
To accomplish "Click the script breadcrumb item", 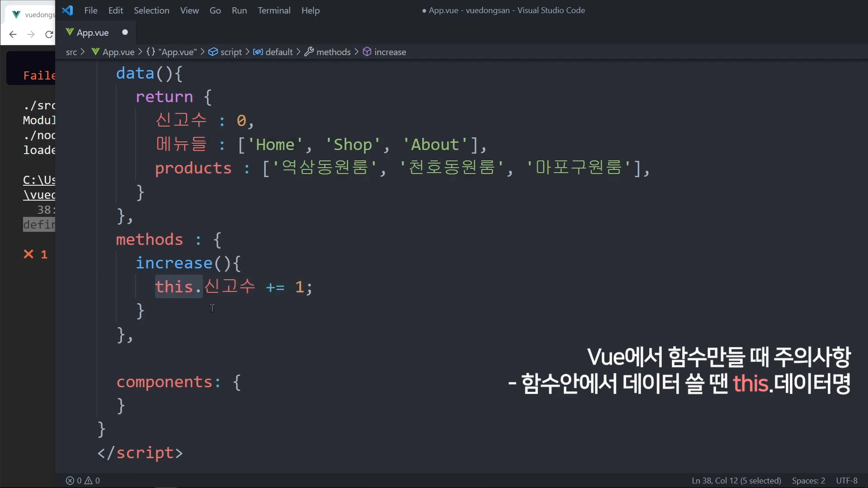I will tap(231, 52).
